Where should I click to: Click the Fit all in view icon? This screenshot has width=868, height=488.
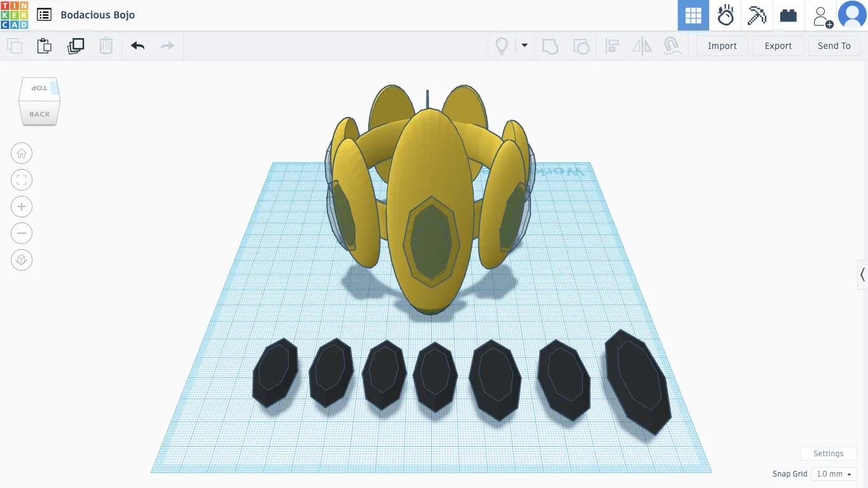click(x=22, y=180)
